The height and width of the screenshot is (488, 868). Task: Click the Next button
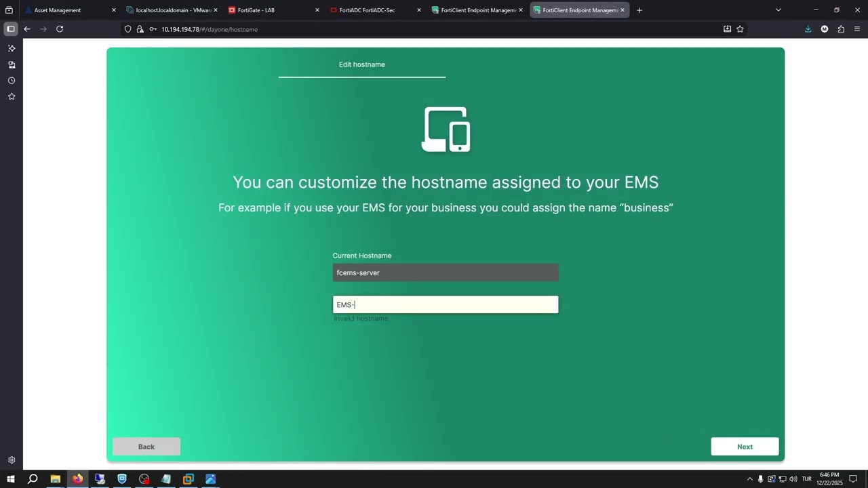click(x=745, y=447)
